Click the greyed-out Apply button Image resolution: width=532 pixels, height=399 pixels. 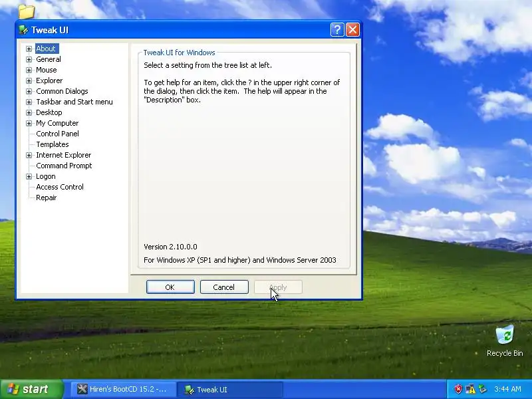pyautogui.click(x=278, y=287)
